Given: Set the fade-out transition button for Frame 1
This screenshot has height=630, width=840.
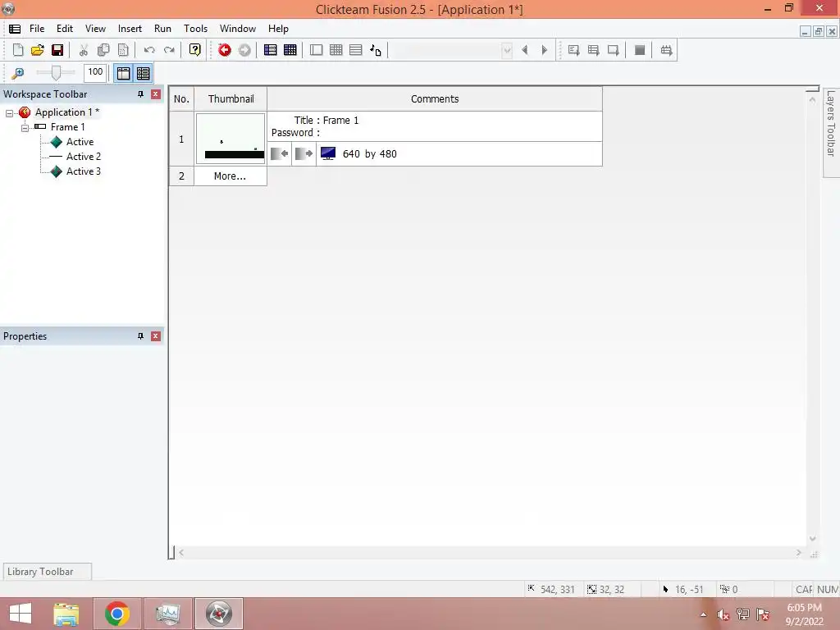Looking at the screenshot, I should [x=304, y=153].
